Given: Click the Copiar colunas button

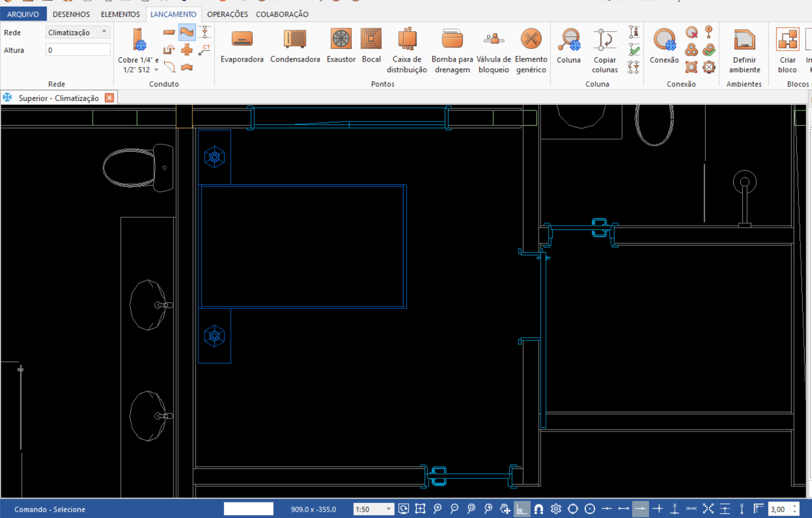Looking at the screenshot, I should (605, 51).
